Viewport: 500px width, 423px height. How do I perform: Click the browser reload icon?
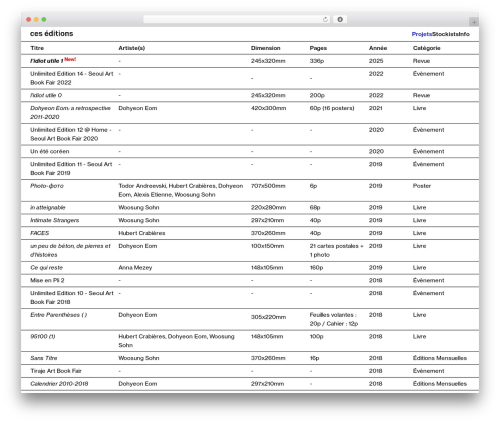(325, 20)
